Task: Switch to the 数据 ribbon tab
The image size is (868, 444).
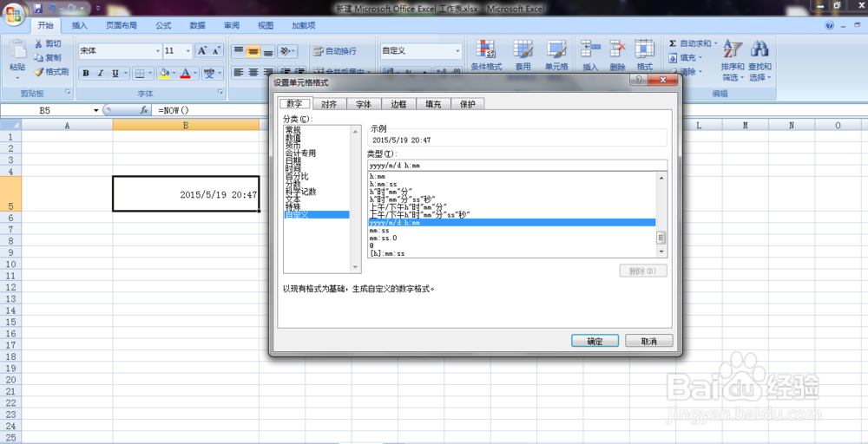Action: point(198,25)
